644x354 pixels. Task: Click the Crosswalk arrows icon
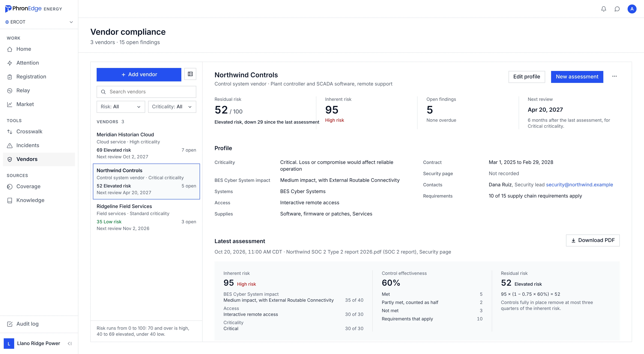coord(10,132)
